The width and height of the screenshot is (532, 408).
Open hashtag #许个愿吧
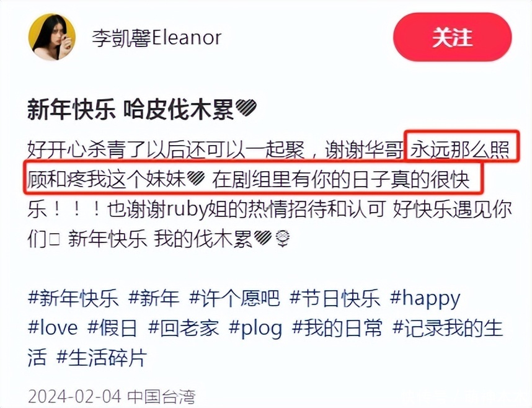pos(234,298)
